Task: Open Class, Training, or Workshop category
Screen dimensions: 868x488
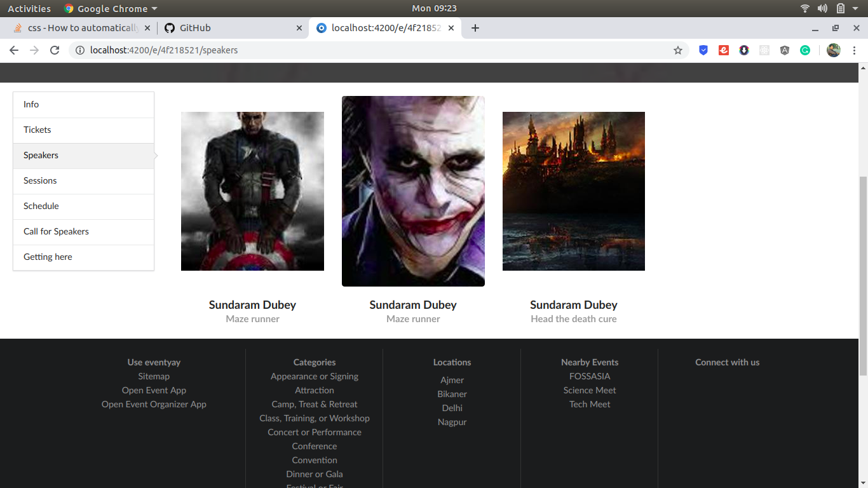Action: 315,418
